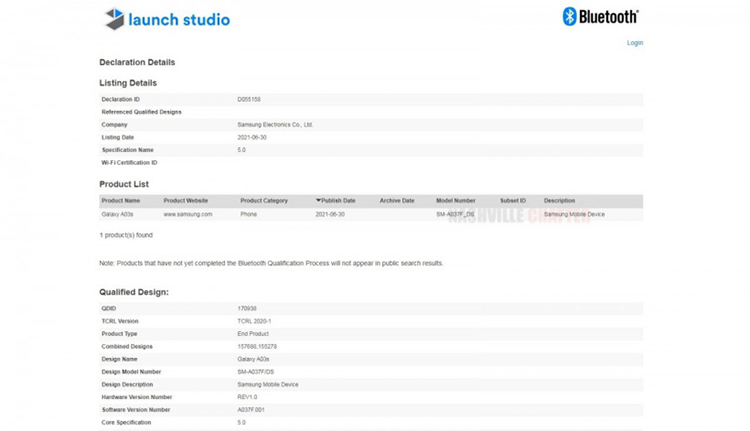Click the Product Name column header
This screenshot has width=750, height=431.
(x=121, y=200)
